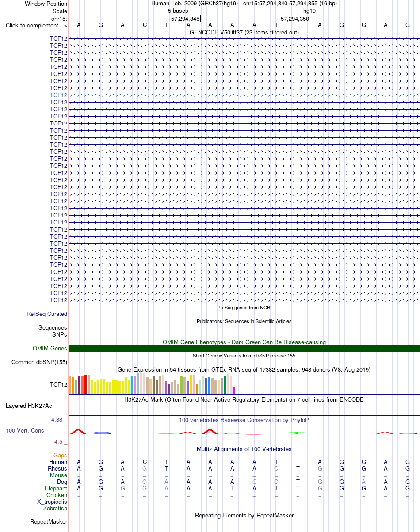This screenshot has height=532, width=420.
Task: Click the orange 'Gaps' row label
Action: (60, 455)
